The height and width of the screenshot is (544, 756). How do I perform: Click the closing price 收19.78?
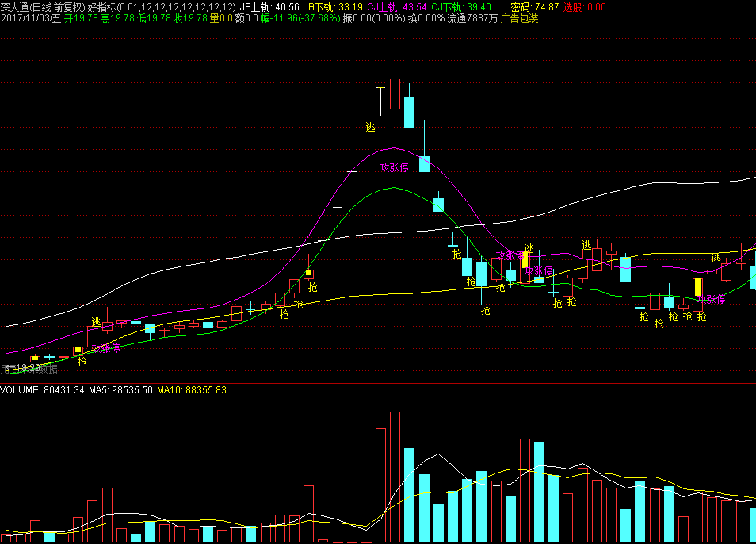(190, 19)
